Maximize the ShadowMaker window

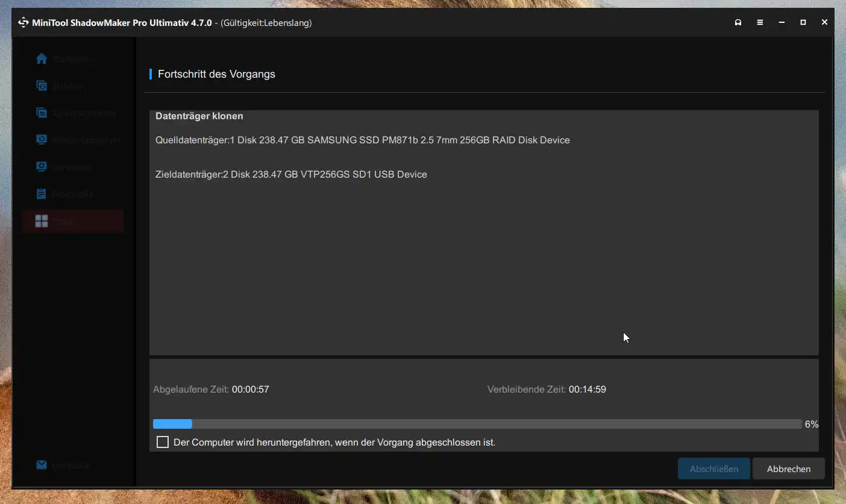(803, 23)
